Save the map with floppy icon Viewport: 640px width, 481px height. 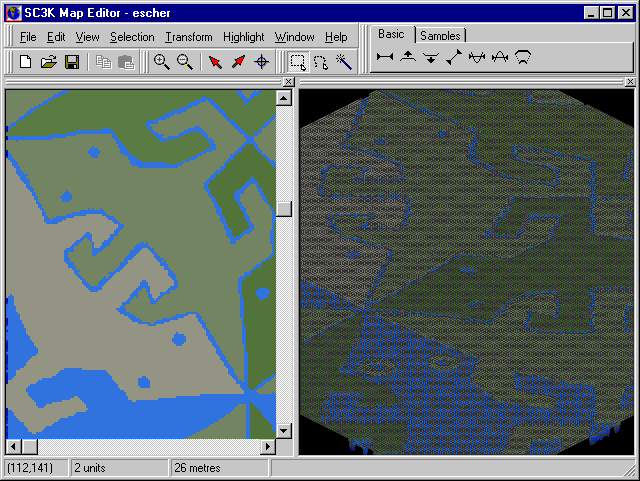72,62
